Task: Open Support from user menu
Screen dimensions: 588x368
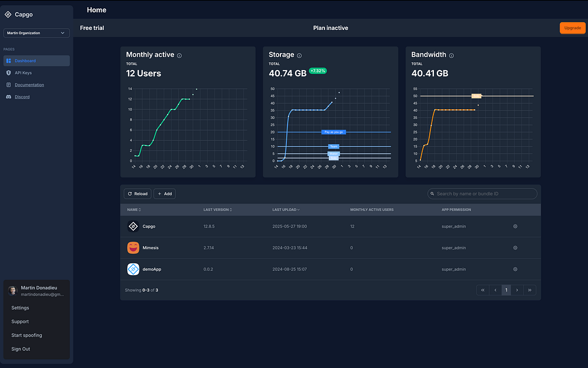Action: pyautogui.click(x=20, y=322)
